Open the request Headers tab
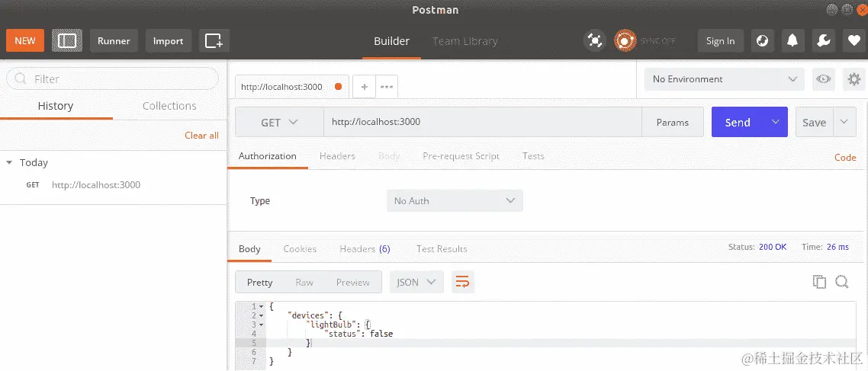The image size is (868, 371). click(337, 156)
